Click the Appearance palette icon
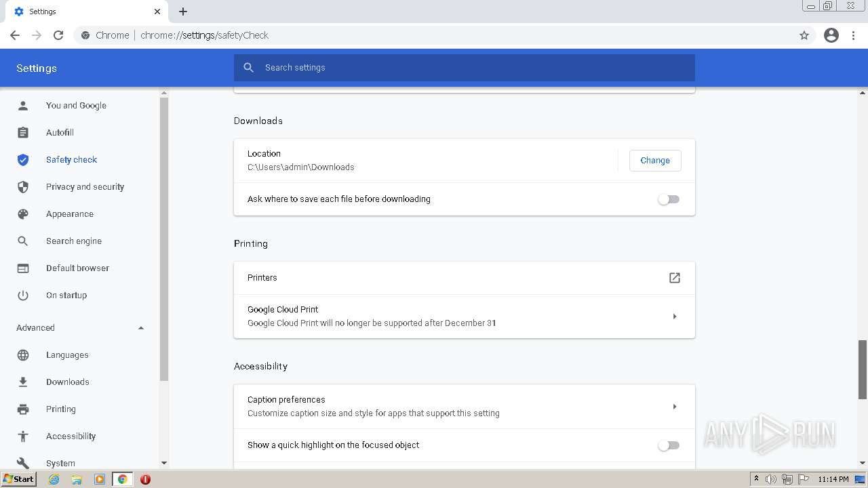 (23, 214)
